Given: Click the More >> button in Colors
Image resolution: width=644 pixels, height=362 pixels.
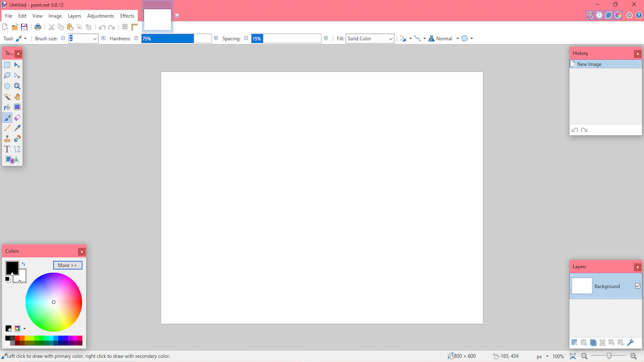Looking at the screenshot, I should click(x=68, y=265).
